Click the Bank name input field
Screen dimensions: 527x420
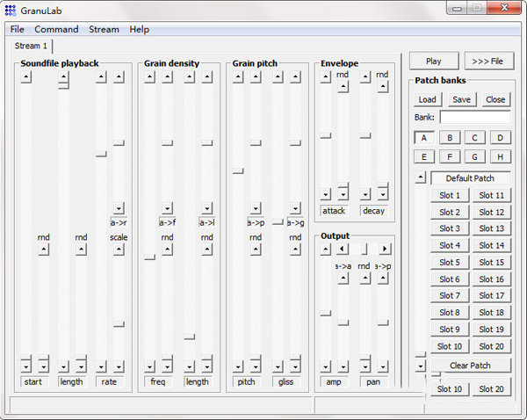tap(475, 117)
